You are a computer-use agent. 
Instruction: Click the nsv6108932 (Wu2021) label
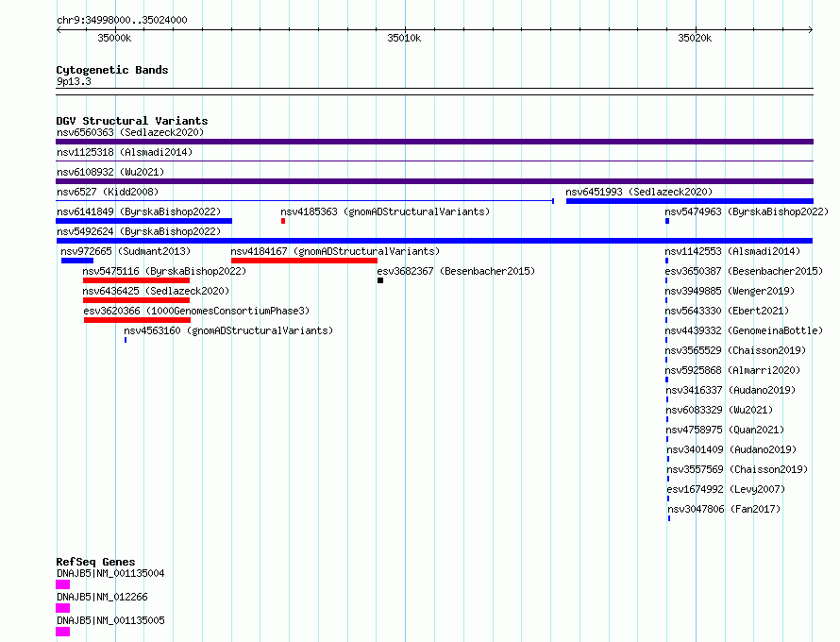(x=110, y=172)
